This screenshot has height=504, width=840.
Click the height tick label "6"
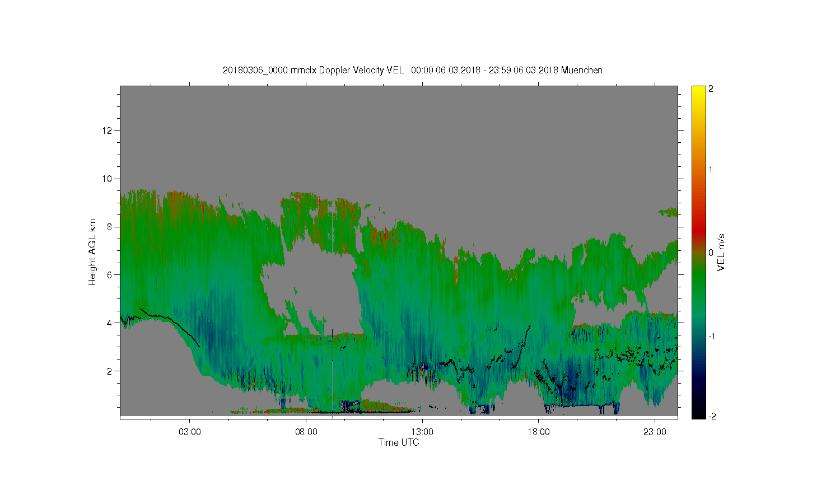click(x=110, y=275)
